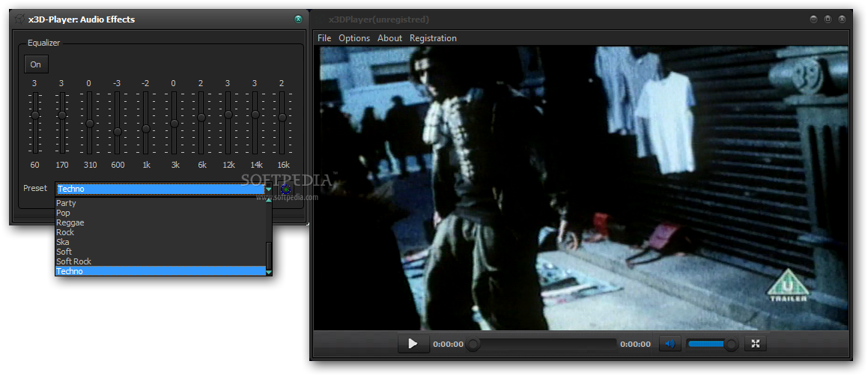868x376 pixels.
Task: Open the Options menu
Action: [x=354, y=38]
